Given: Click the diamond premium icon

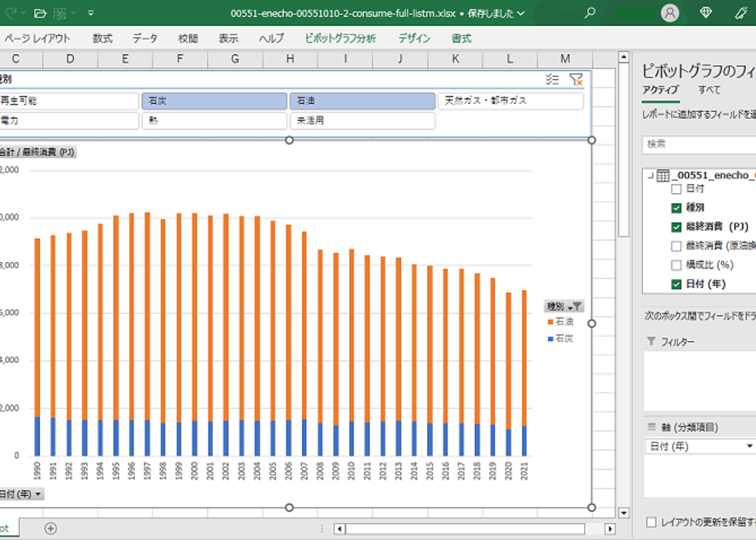Looking at the screenshot, I should pyautogui.click(x=705, y=13).
